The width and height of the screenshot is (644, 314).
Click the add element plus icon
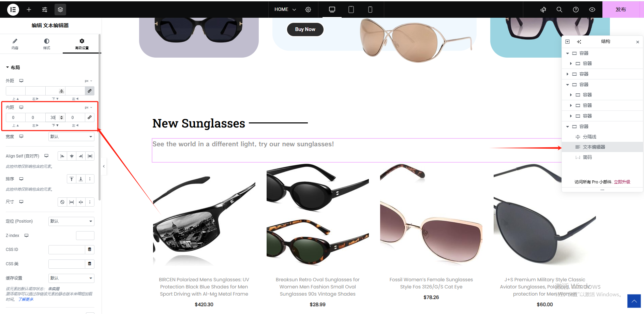[29, 10]
